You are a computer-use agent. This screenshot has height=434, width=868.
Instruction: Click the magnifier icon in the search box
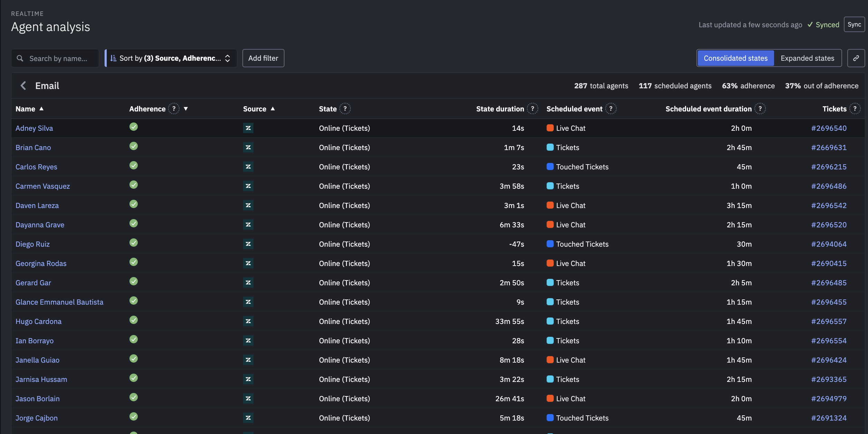20,58
